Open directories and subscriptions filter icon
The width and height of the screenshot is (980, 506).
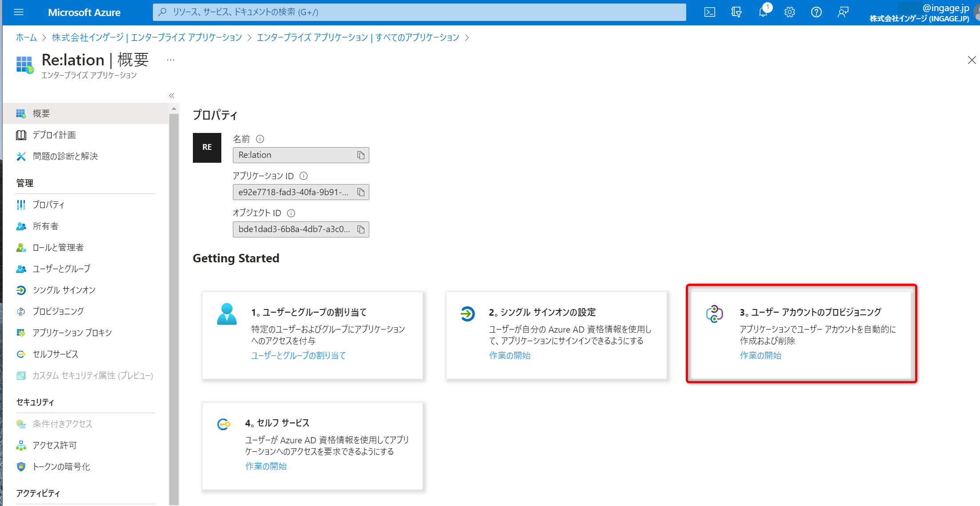click(736, 12)
